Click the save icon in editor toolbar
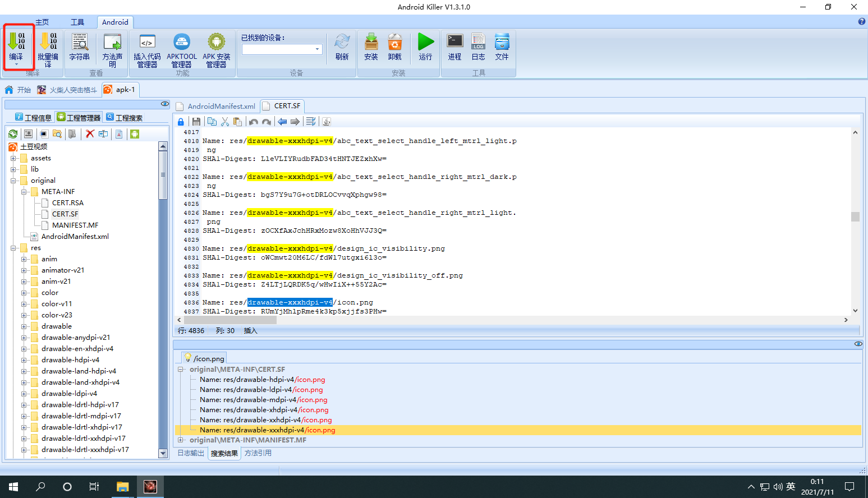The width and height of the screenshot is (868, 498). 196,122
